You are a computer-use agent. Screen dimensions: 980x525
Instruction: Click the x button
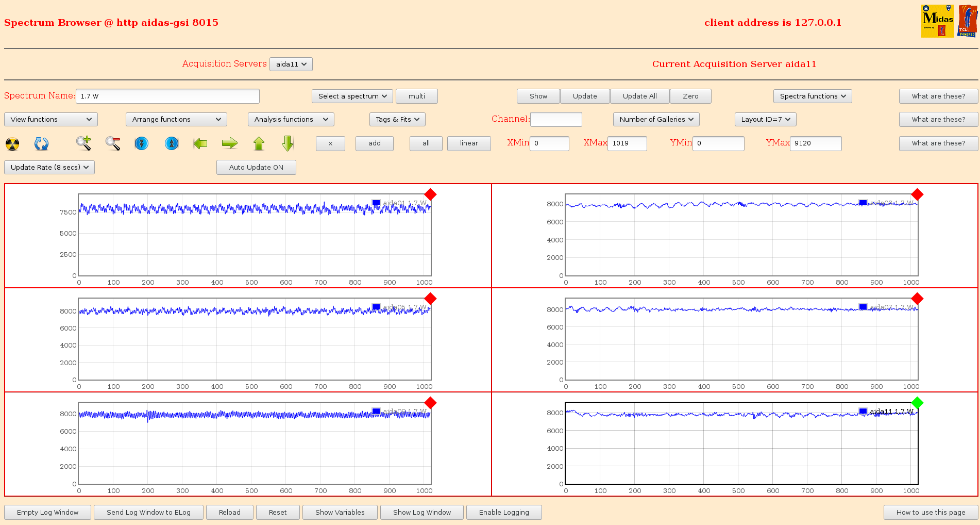(330, 143)
